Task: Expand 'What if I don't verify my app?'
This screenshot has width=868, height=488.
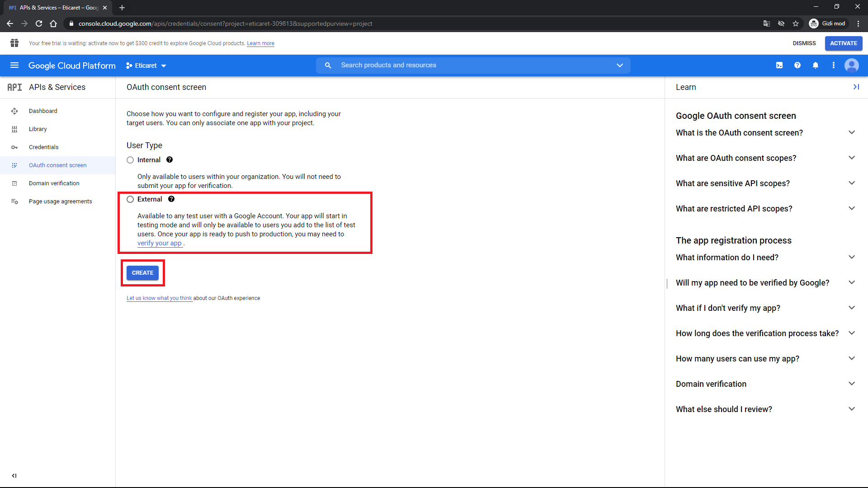Action: pyautogui.click(x=852, y=308)
